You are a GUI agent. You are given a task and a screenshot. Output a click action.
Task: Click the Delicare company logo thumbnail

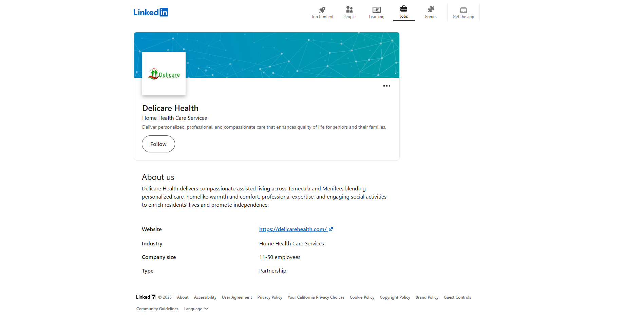pos(164,74)
